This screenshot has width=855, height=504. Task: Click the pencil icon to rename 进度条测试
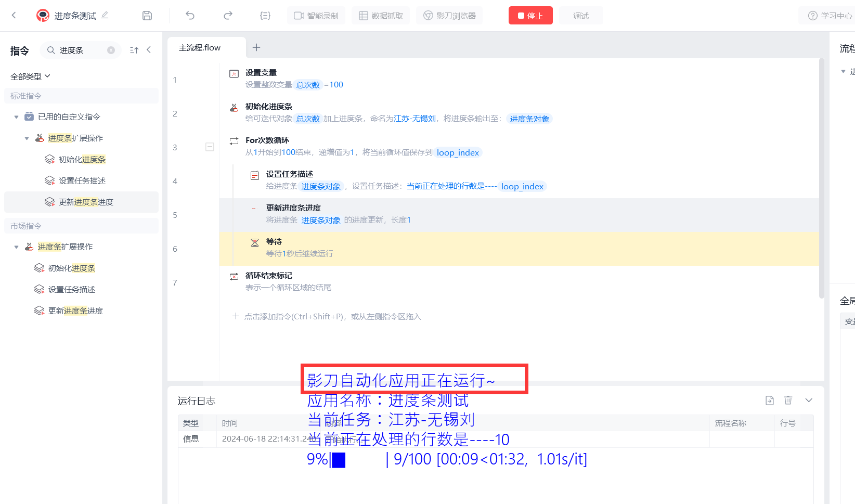[x=105, y=15]
